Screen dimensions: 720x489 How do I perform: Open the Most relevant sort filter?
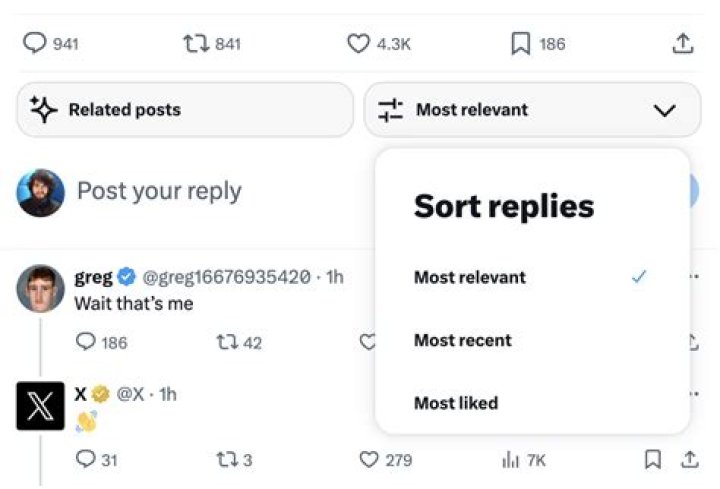472,110
